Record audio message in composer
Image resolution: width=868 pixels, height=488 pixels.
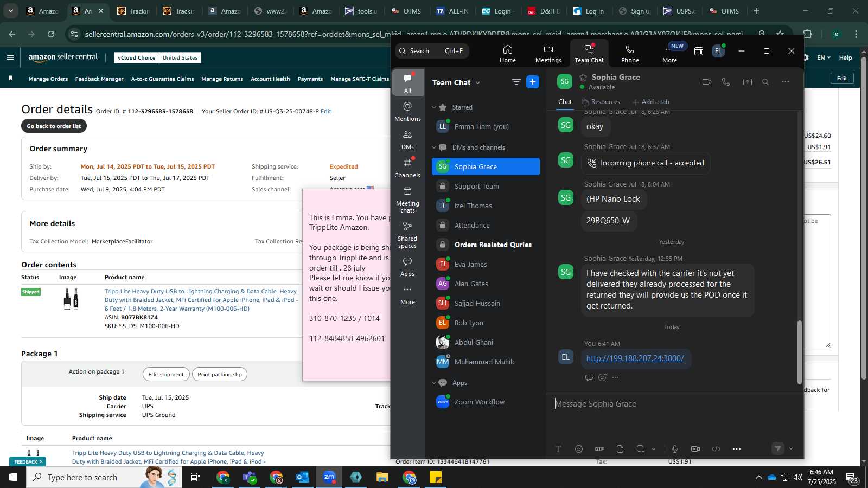(675, 449)
